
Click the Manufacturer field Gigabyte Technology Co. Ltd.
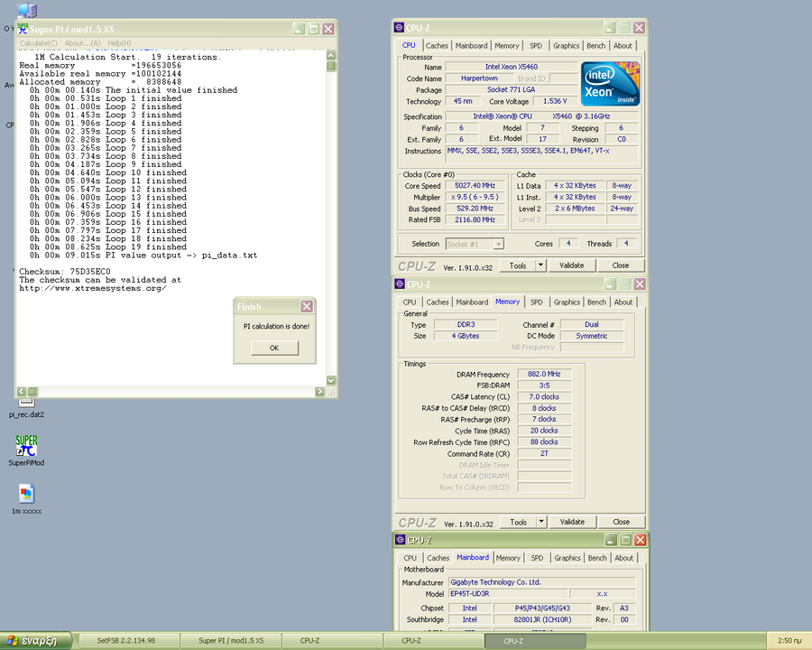pos(541,582)
